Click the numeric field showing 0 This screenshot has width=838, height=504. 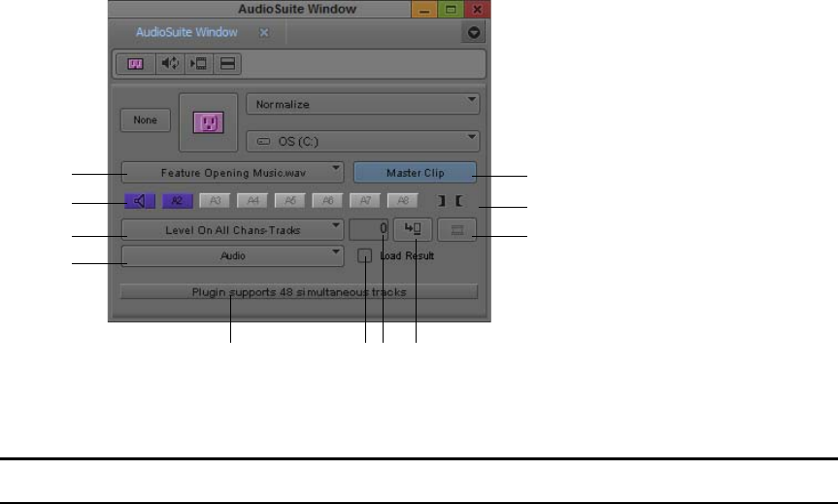pos(368,229)
